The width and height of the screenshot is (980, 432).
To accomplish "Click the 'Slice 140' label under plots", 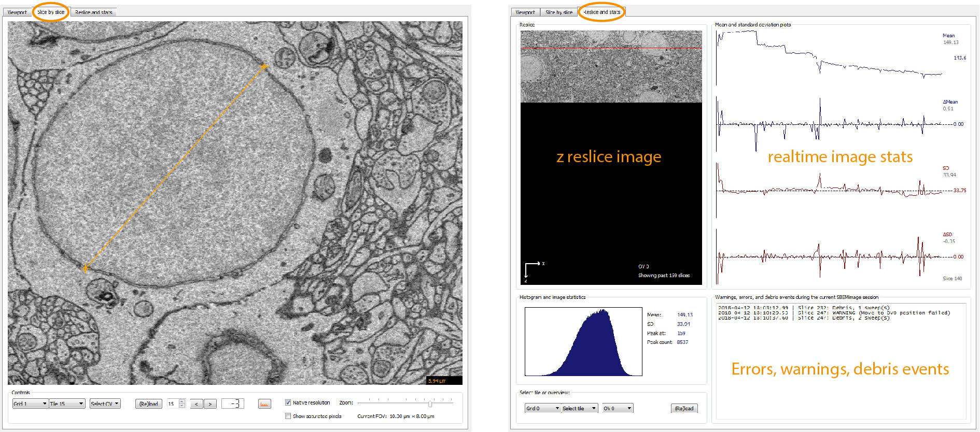I will [952, 278].
